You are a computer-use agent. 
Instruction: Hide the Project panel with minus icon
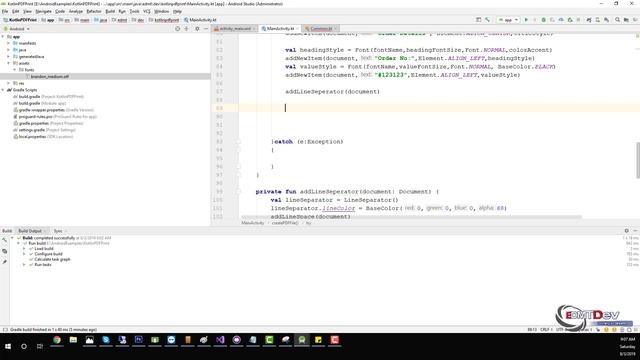[206, 29]
